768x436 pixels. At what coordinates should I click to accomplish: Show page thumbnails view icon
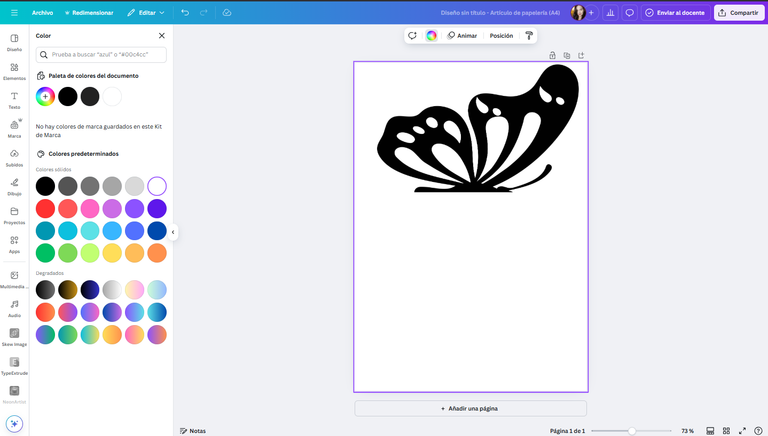710,431
